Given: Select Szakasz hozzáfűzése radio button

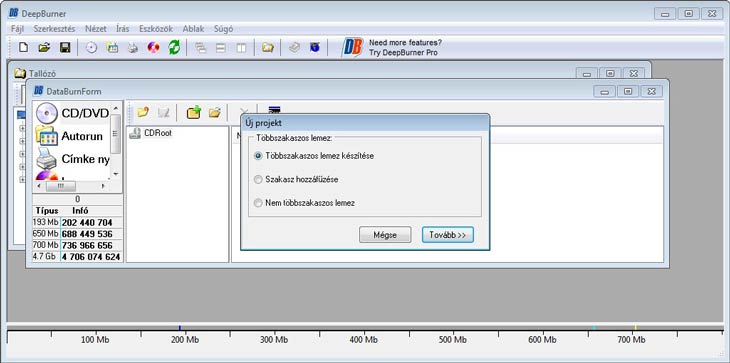Looking at the screenshot, I should (258, 179).
